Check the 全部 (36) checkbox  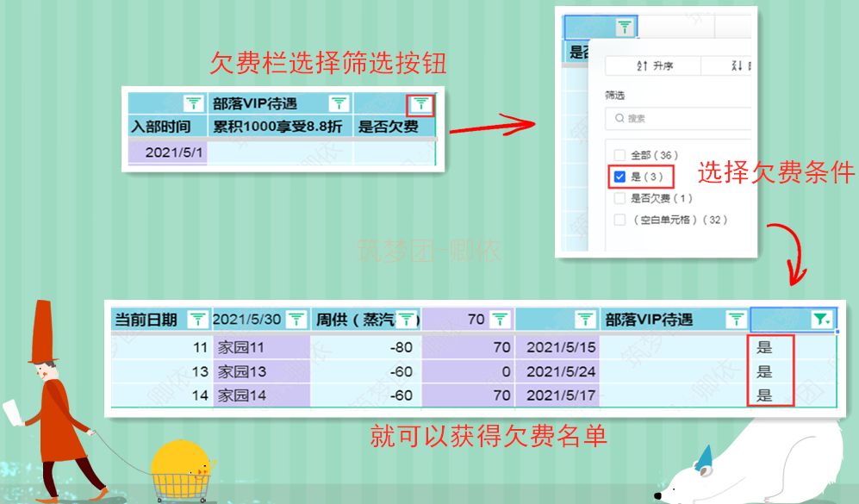[619, 155]
